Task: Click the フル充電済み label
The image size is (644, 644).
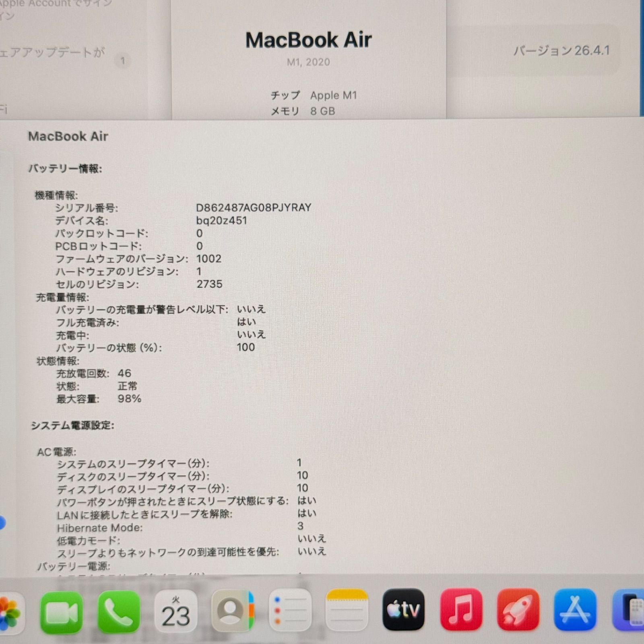Action: click(87, 323)
